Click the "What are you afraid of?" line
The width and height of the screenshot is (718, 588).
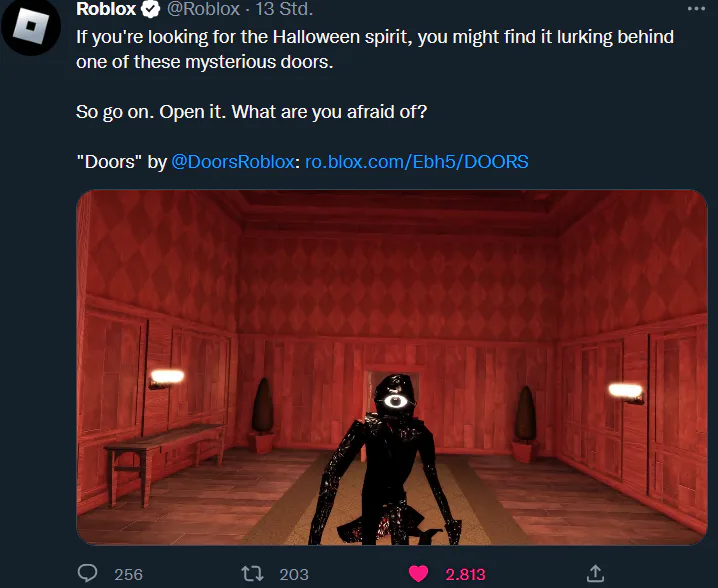point(329,112)
